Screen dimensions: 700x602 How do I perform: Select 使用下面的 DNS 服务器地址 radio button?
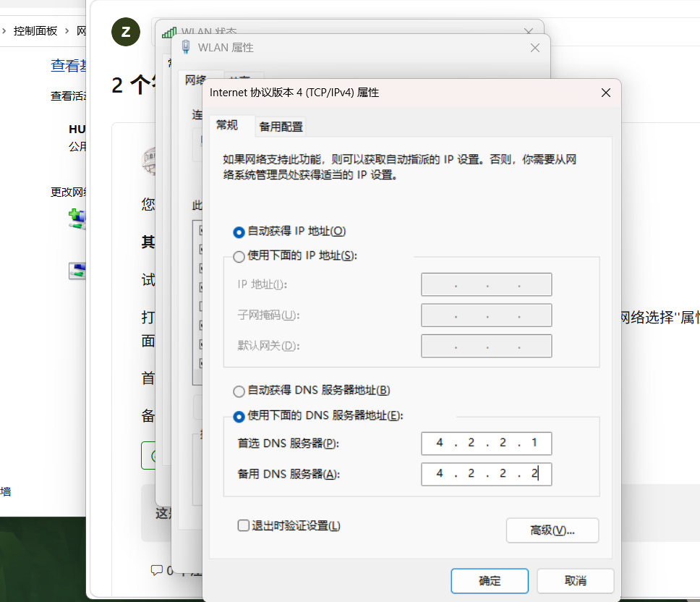pyautogui.click(x=239, y=416)
